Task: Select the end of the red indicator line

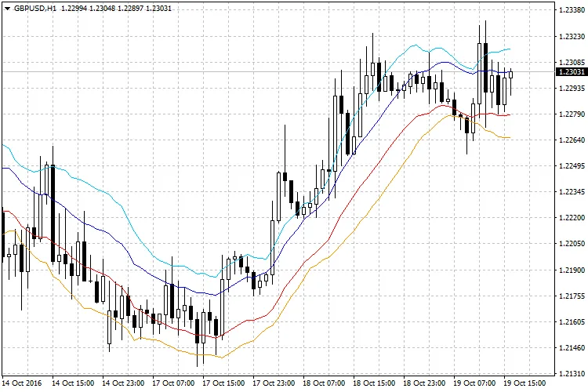Action: tap(510, 114)
